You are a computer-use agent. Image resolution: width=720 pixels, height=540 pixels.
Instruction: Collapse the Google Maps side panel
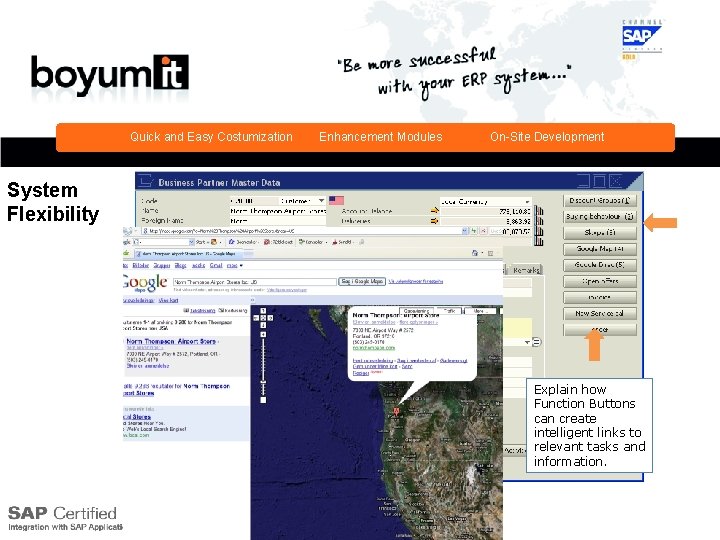point(253,300)
